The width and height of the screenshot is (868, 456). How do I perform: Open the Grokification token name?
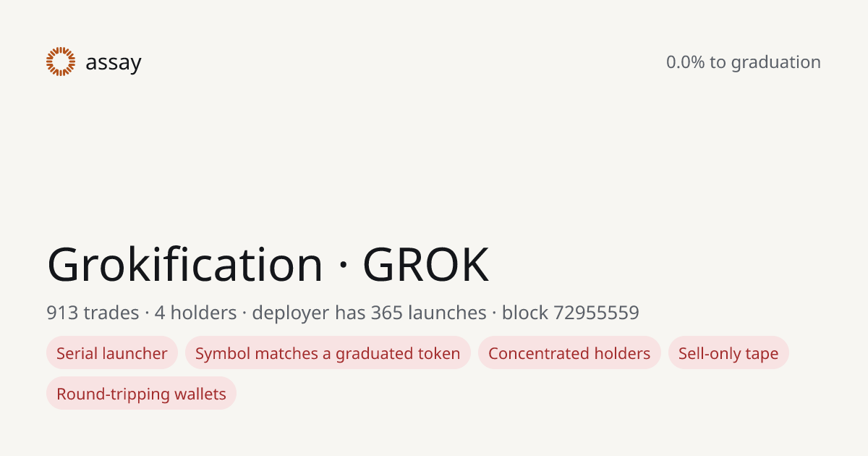(x=185, y=264)
